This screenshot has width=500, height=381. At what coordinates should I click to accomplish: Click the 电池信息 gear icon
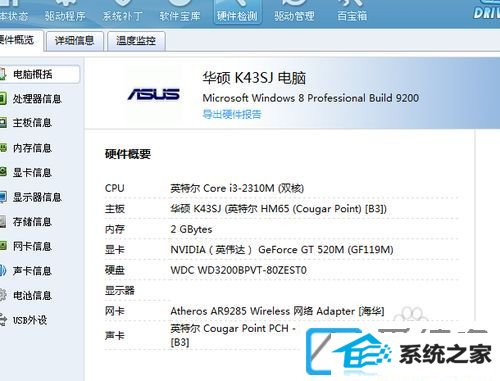[3, 295]
